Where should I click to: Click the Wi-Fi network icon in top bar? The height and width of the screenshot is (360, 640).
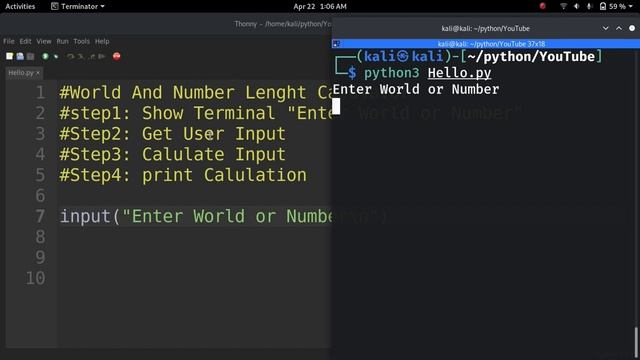(x=563, y=6)
